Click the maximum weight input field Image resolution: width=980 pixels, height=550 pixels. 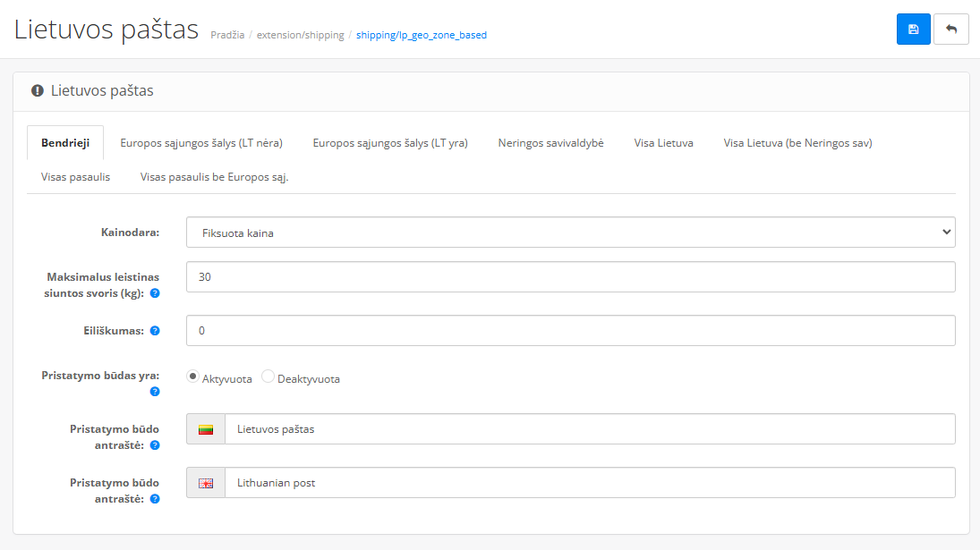(570, 277)
